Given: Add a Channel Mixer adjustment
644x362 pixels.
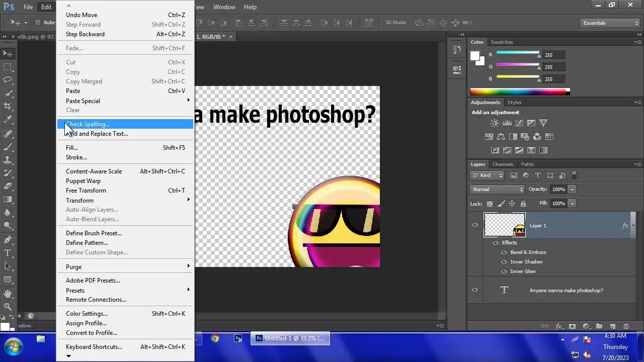Looking at the screenshot, I should coord(537,137).
